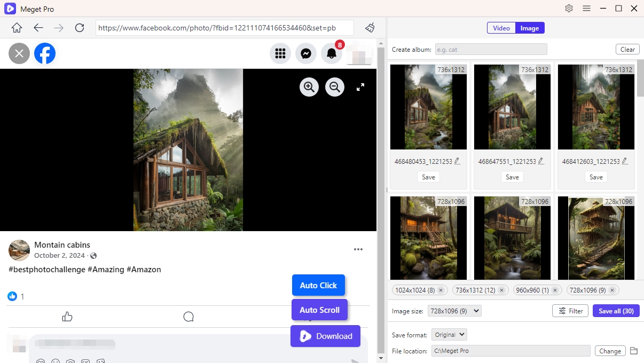The width and height of the screenshot is (644, 363).
Task: Open the Facebook logo home link
Action: coord(45,53)
